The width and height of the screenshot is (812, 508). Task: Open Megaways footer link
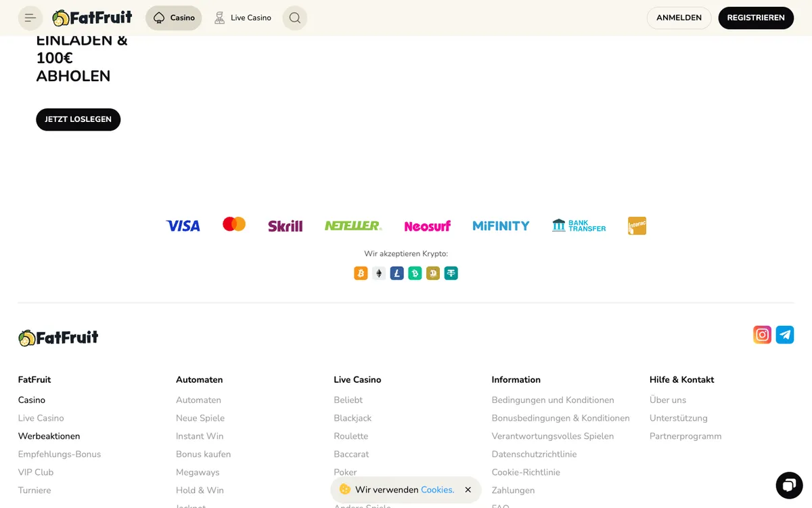(x=198, y=472)
